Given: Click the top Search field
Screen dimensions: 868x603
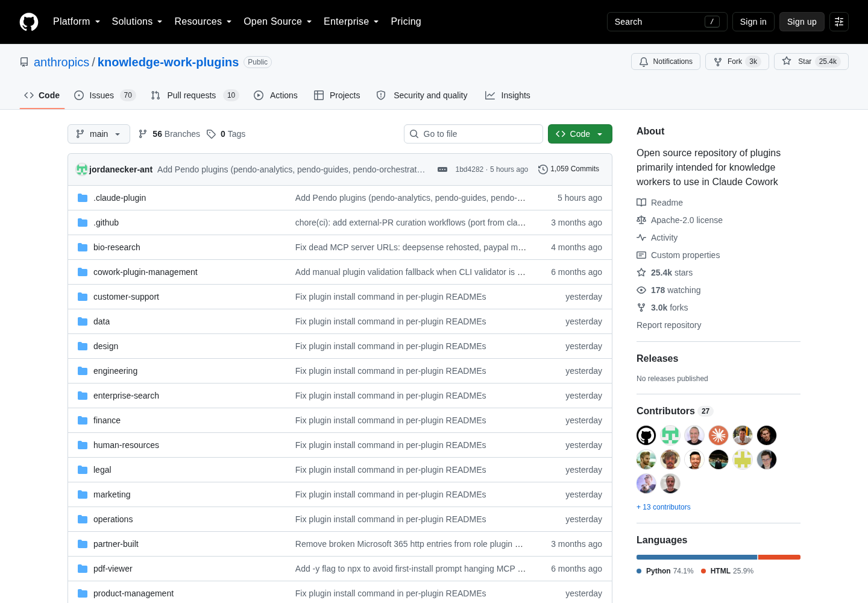Looking at the screenshot, I should tap(667, 22).
